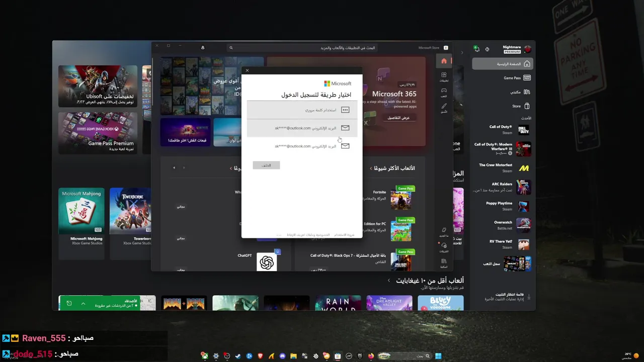Open the ChatGPT app listing
Viewport: 644px width, 362px height.
click(x=267, y=262)
